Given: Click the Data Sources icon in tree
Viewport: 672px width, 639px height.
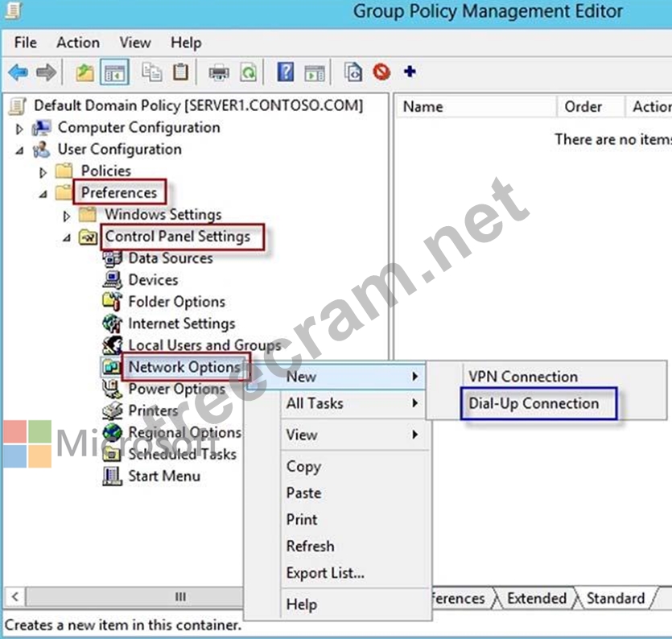Looking at the screenshot, I should [x=113, y=258].
